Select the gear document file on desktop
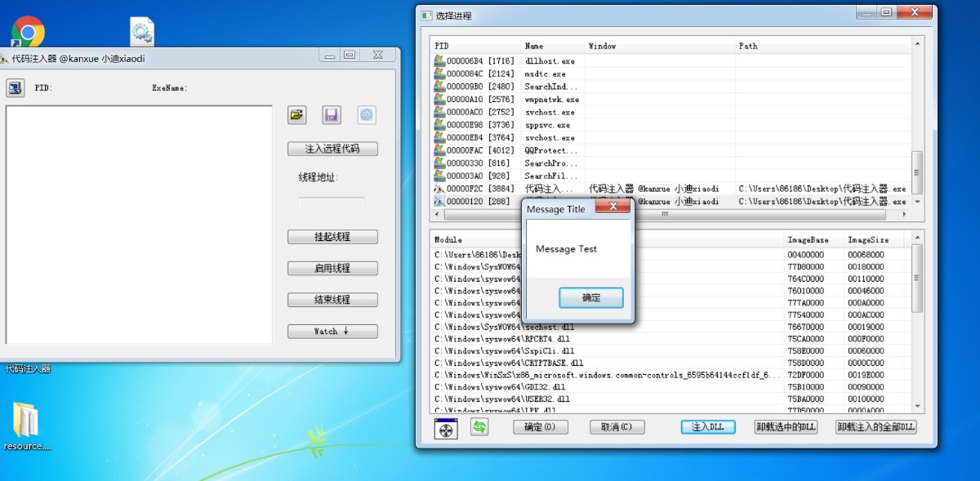980x481 pixels. click(x=142, y=32)
